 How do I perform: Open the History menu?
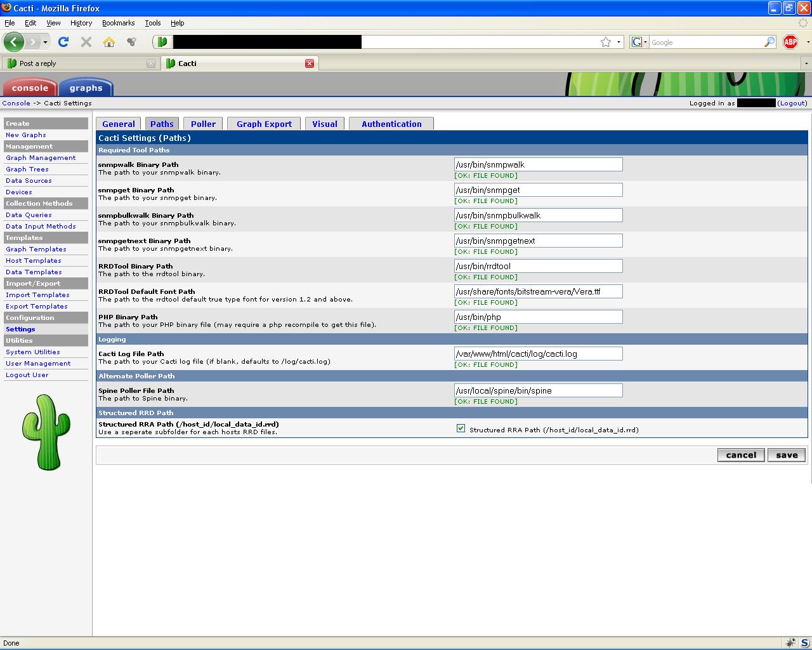click(x=81, y=23)
